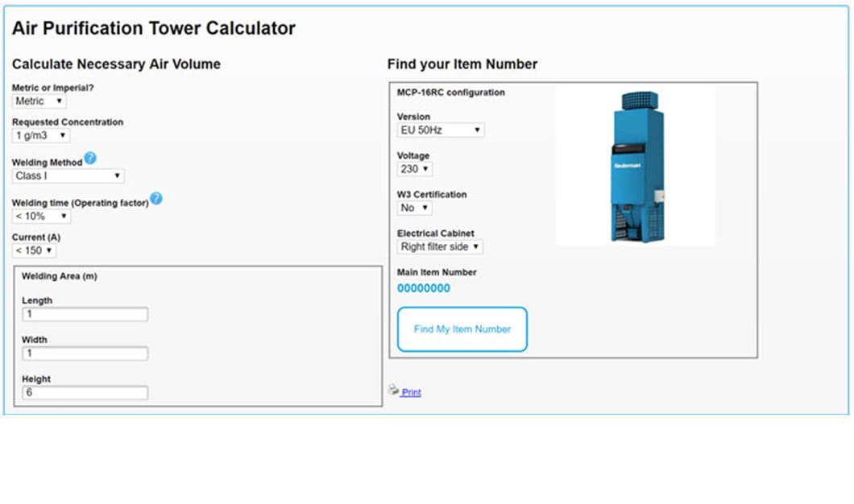Click the Main Item Number 00000000 value

pos(424,288)
